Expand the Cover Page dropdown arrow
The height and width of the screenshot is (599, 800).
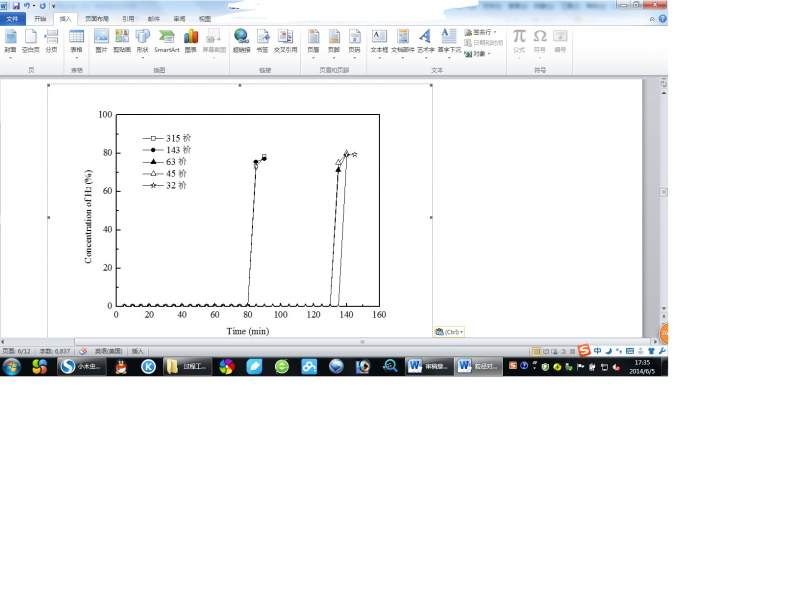[10, 57]
